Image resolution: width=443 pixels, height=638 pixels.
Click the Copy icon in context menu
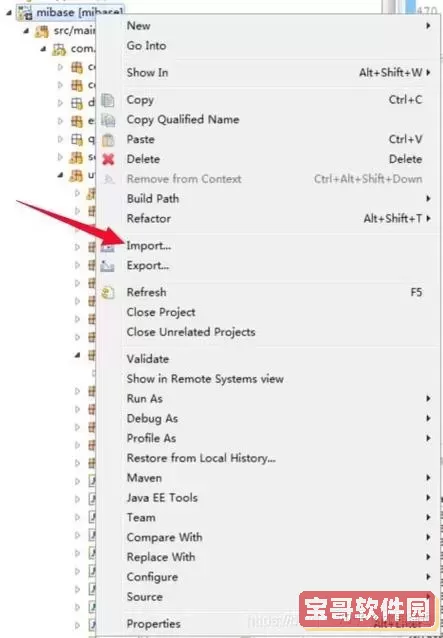click(x=108, y=100)
